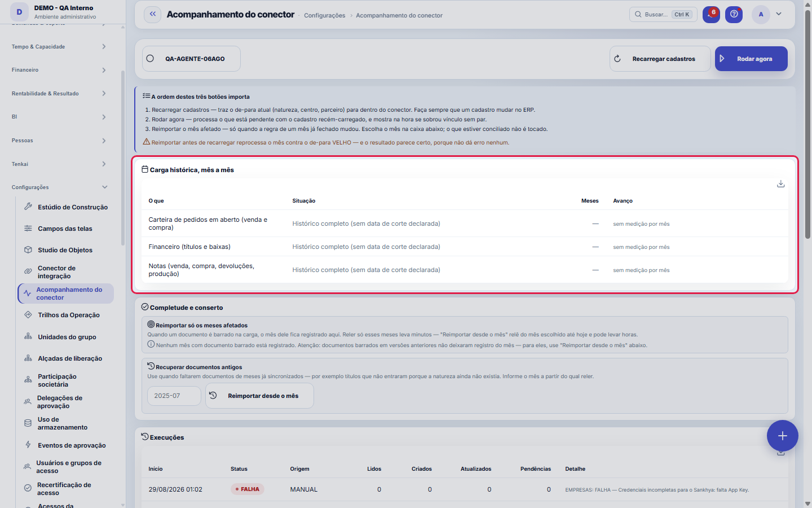Click the page vertical scrollbar thumb
The height and width of the screenshot is (508, 812).
807,124
